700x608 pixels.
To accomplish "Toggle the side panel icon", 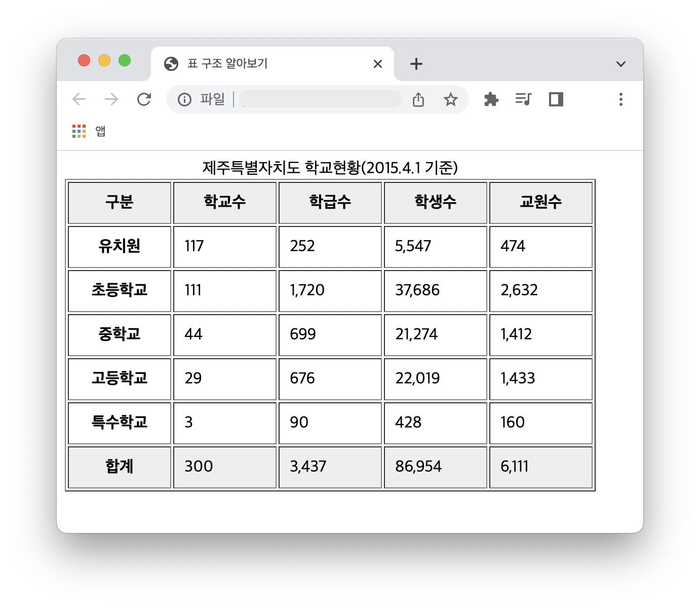I will coord(556,99).
